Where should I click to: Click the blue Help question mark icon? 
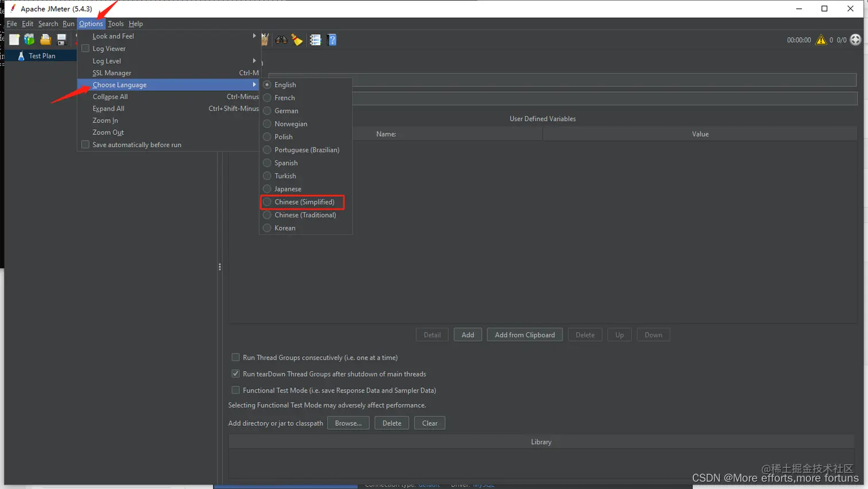click(x=332, y=40)
